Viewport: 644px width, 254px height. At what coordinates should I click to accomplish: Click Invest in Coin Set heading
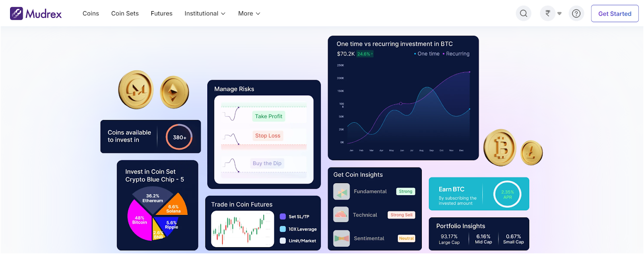click(x=155, y=176)
